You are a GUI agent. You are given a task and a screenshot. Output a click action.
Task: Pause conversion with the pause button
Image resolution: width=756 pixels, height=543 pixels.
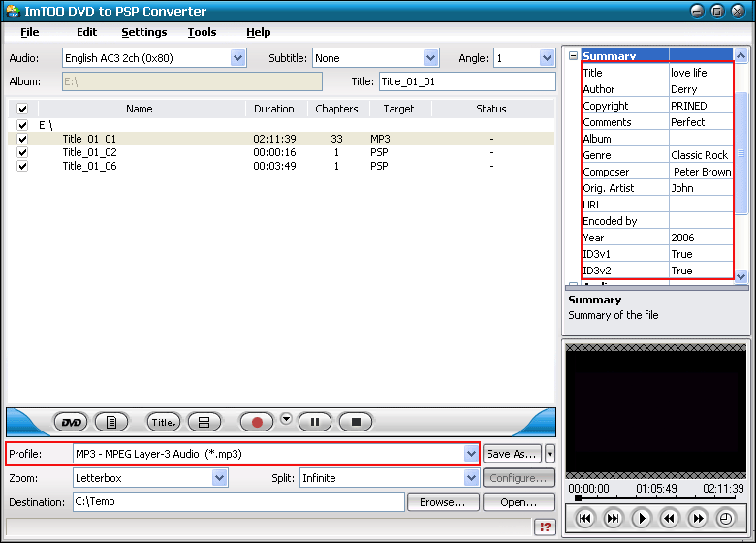315,423
